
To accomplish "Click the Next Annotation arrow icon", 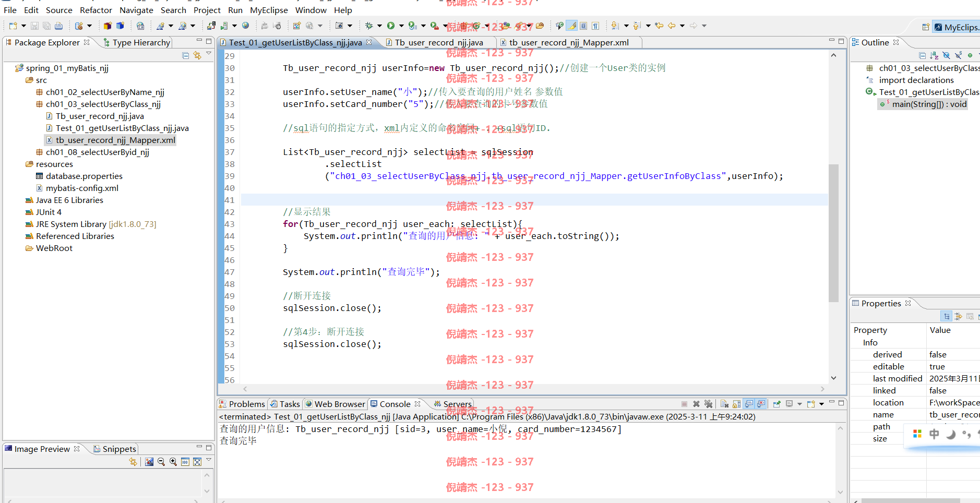I will (x=615, y=26).
